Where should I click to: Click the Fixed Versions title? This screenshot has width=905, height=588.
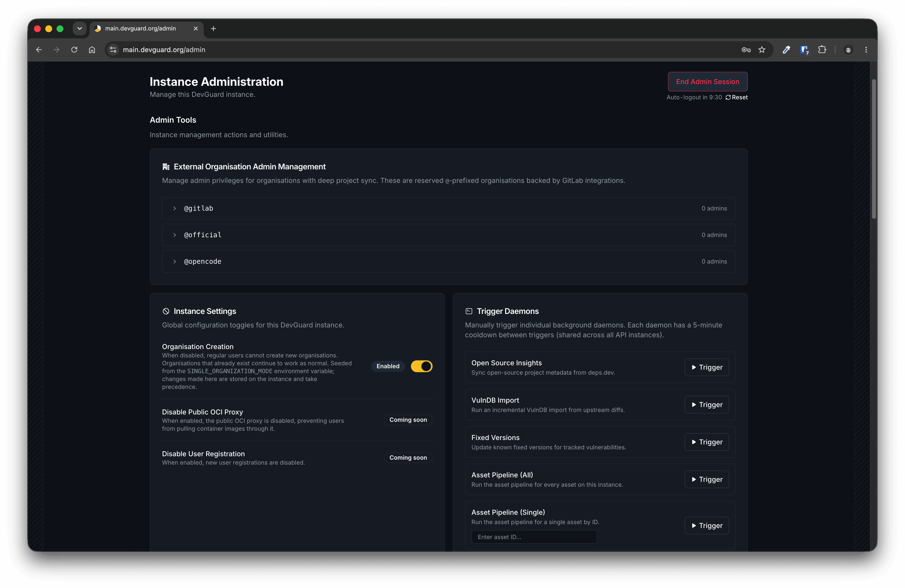coord(495,438)
